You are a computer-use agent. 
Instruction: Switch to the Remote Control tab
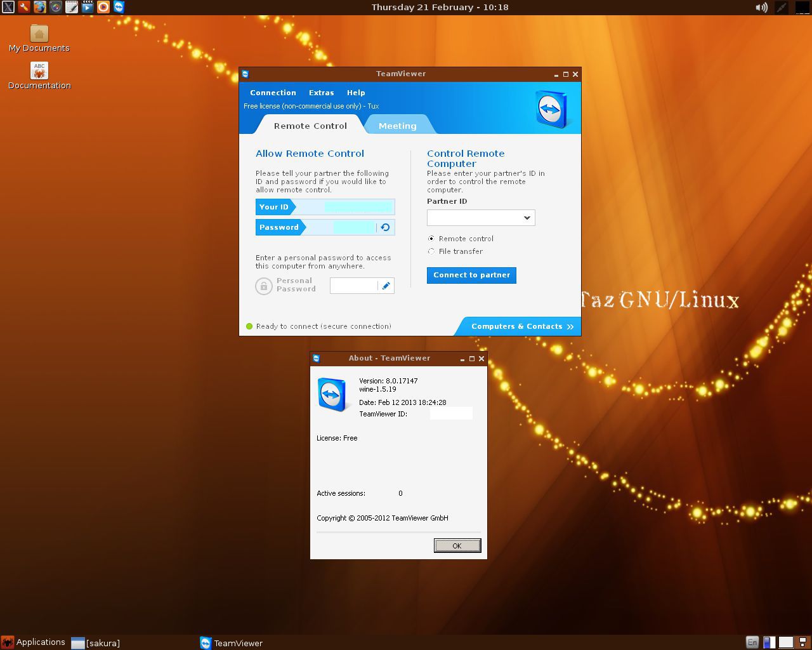pos(310,126)
